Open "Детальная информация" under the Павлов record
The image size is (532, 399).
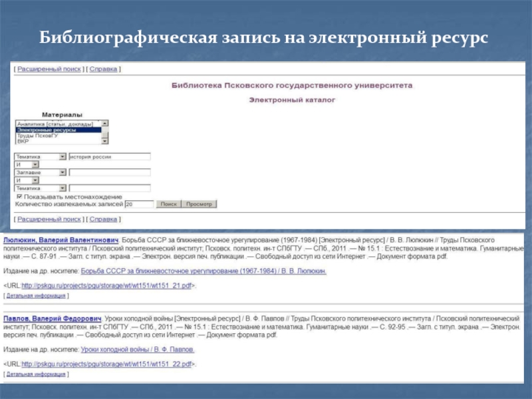(x=36, y=374)
